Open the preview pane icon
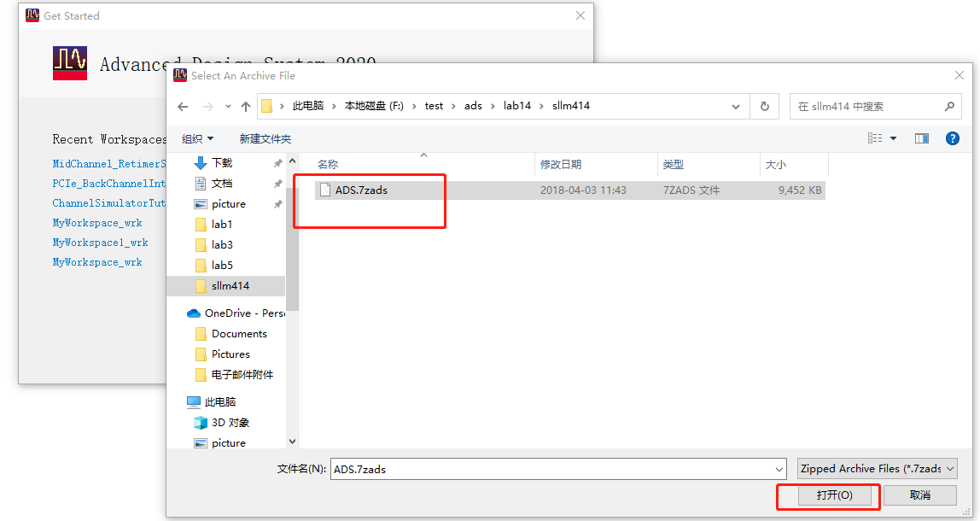This screenshot has height=521, width=980. pos(921,138)
